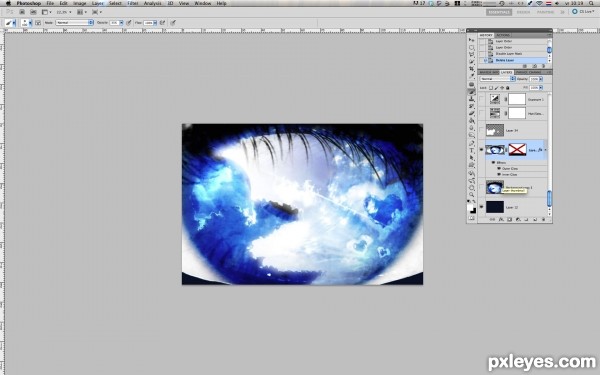Hide the Inner Glow effect
This screenshot has width=600, height=375.
pos(499,174)
